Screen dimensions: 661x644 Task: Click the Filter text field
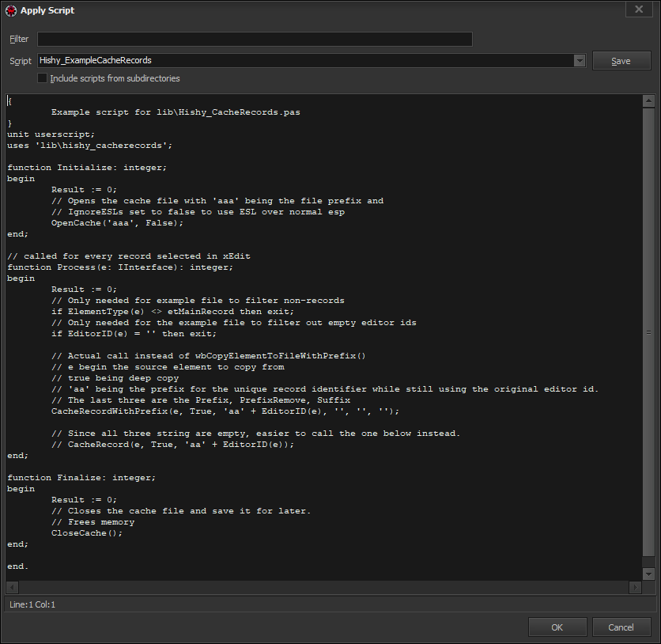tap(254, 39)
